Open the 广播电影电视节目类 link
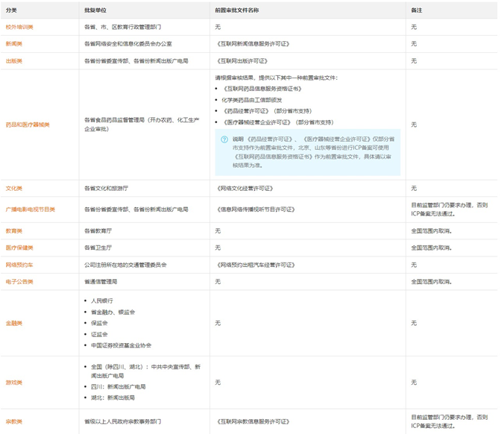The width and height of the screenshot is (504, 434). pyautogui.click(x=31, y=210)
